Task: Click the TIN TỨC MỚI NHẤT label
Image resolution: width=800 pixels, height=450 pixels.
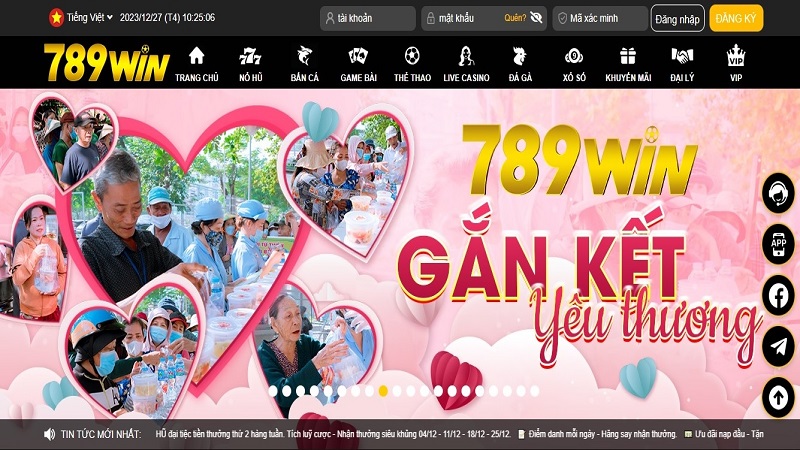Action: pos(101,434)
